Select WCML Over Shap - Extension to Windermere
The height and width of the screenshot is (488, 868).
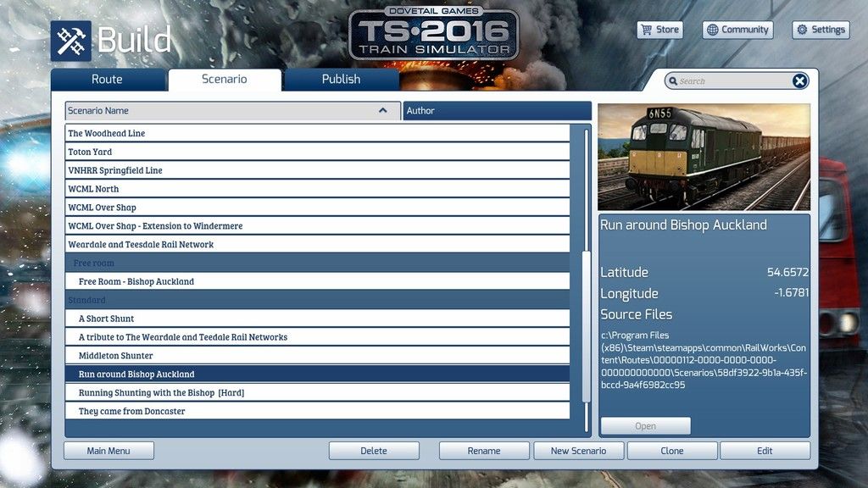click(317, 226)
